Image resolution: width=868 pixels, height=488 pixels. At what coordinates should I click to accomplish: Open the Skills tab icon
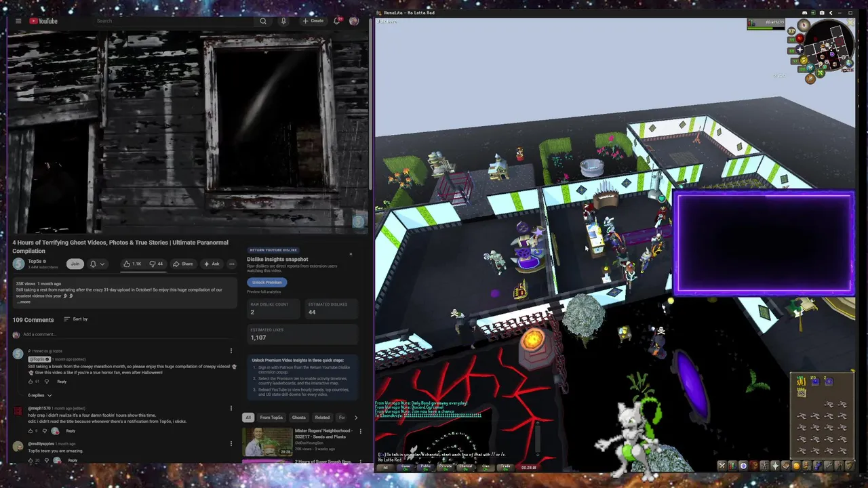[x=733, y=466]
